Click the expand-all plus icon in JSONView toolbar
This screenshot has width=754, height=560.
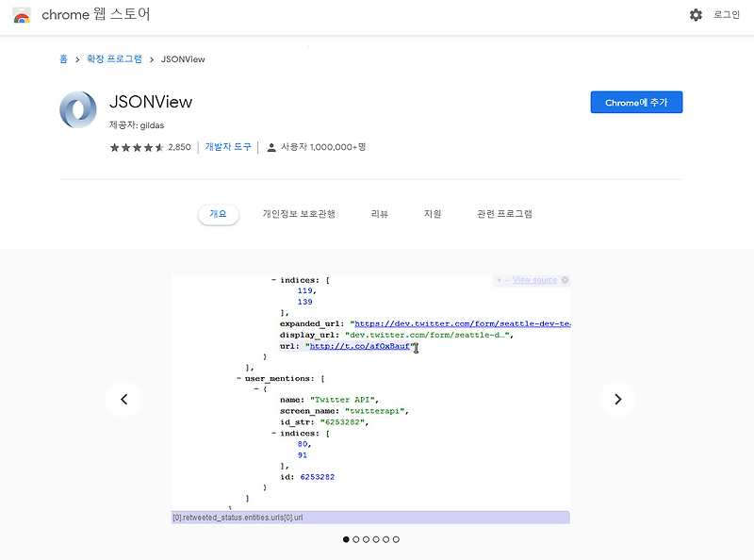pyautogui.click(x=499, y=280)
